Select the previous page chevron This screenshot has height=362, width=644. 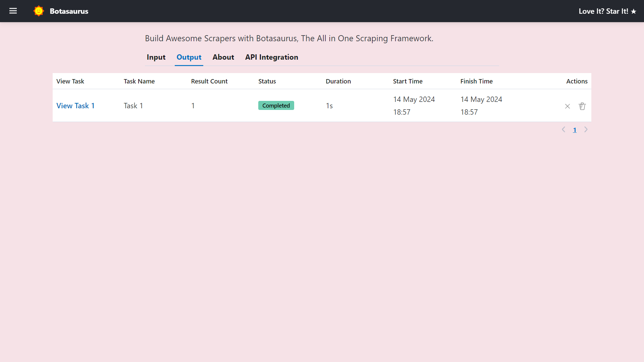pos(563,130)
